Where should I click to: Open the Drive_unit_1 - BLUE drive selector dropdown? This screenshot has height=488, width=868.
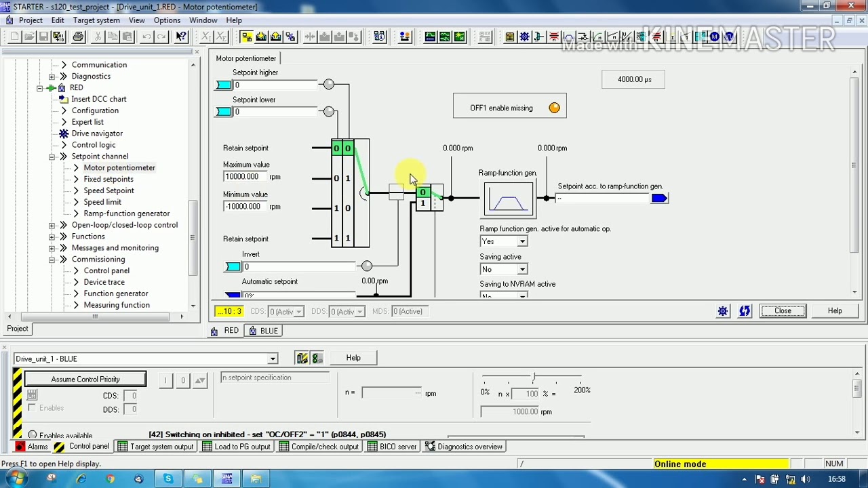tap(273, 359)
